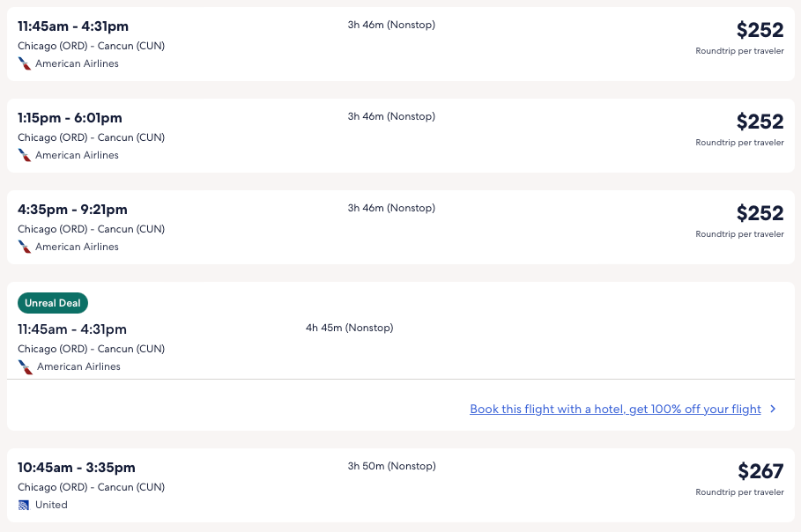Click American Airlines logo on first 11:45am flight
801x532 pixels.
tap(25, 63)
